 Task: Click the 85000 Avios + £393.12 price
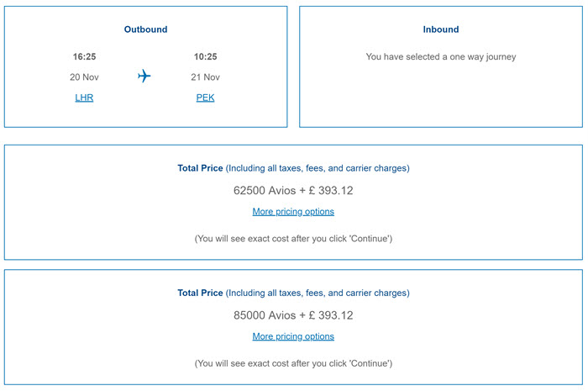pos(293,315)
